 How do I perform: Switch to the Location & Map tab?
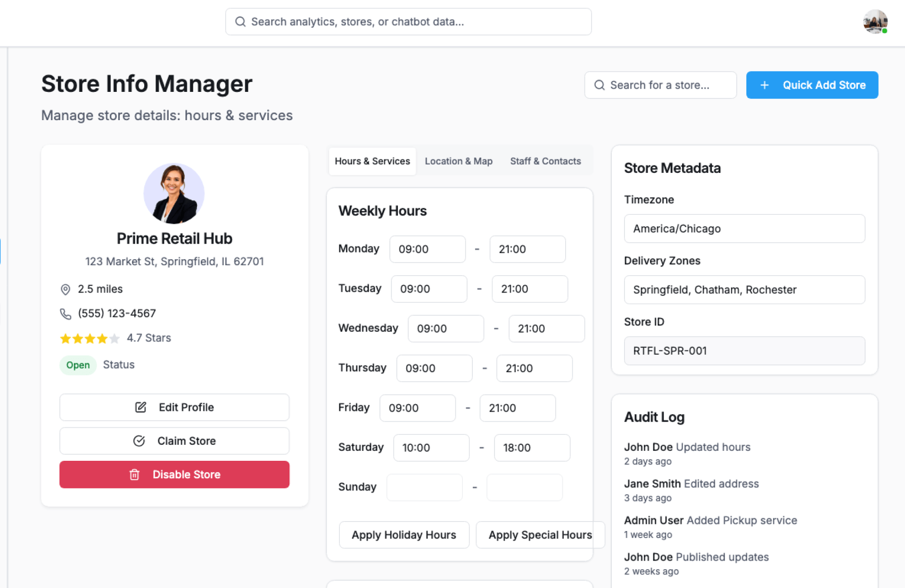pyautogui.click(x=458, y=161)
